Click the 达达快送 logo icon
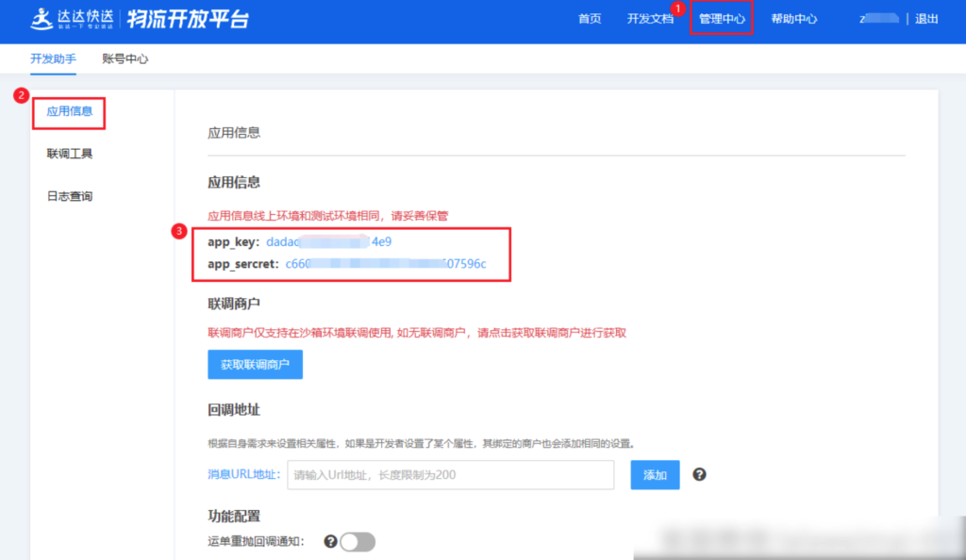 40,19
